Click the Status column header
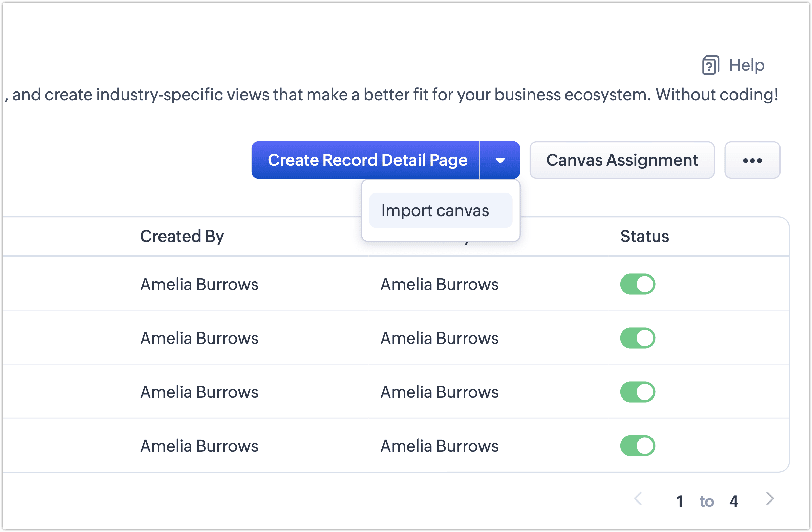Viewport: 812px width, 532px height. (644, 236)
